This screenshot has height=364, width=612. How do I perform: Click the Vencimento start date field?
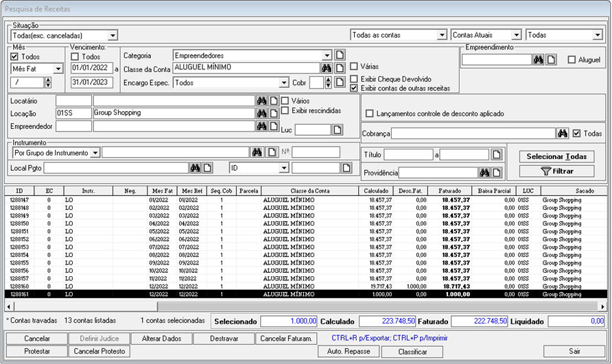[92, 68]
